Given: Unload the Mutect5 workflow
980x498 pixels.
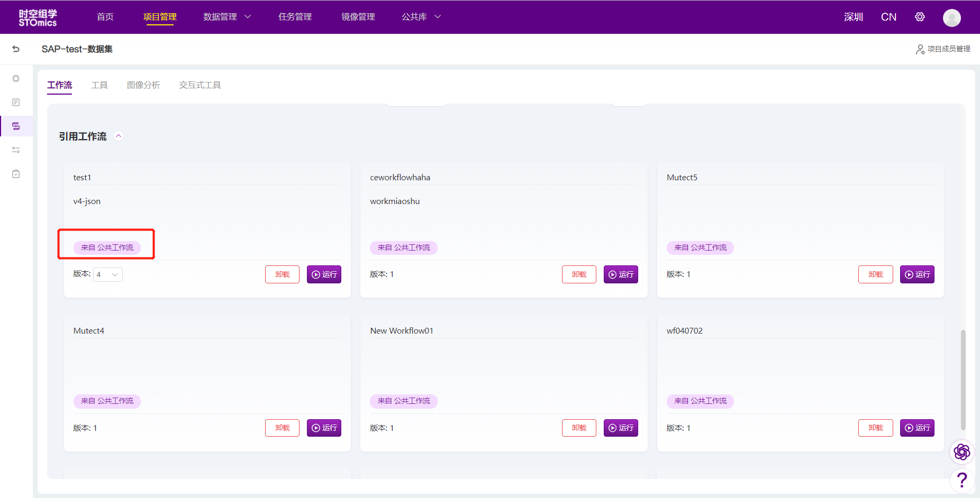Looking at the screenshot, I should click(875, 274).
